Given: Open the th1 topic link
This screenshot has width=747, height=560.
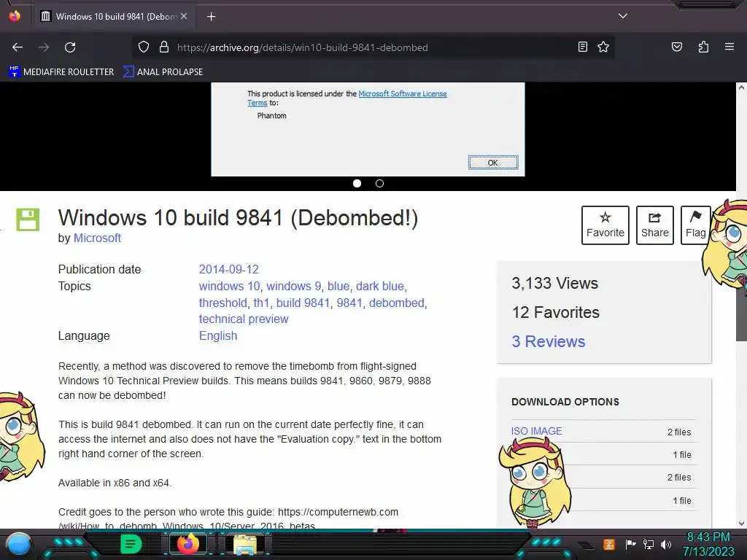Looking at the screenshot, I should (262, 303).
